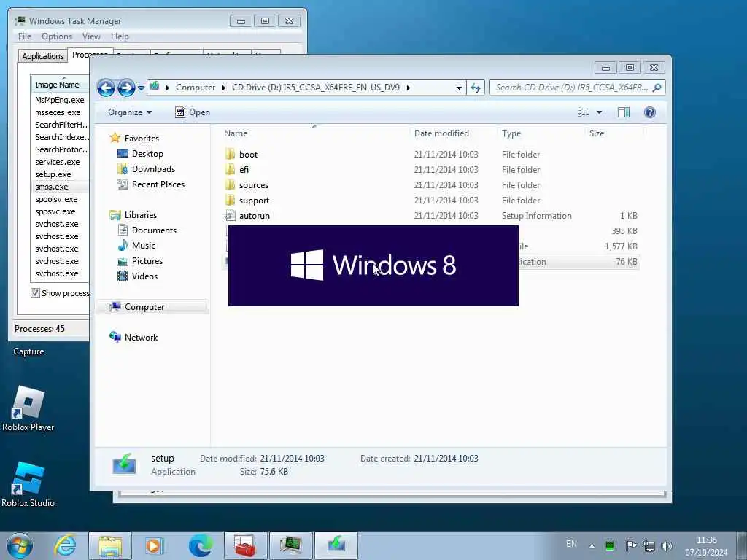Image resolution: width=747 pixels, height=560 pixels.
Task: Click the Refresh button beside address bar
Action: pos(476,87)
